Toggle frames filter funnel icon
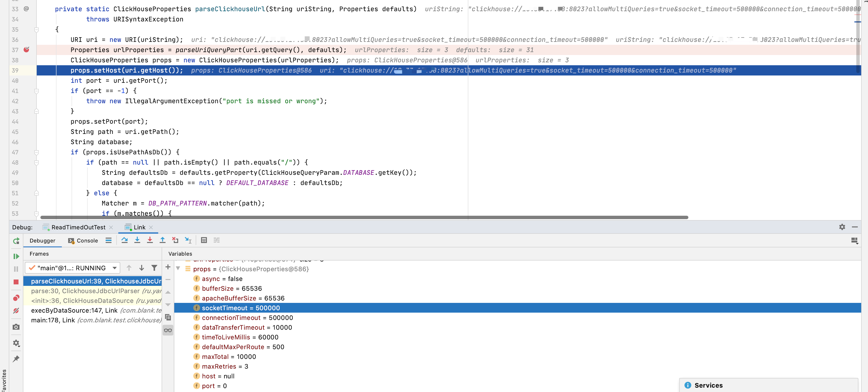 pyautogui.click(x=154, y=268)
